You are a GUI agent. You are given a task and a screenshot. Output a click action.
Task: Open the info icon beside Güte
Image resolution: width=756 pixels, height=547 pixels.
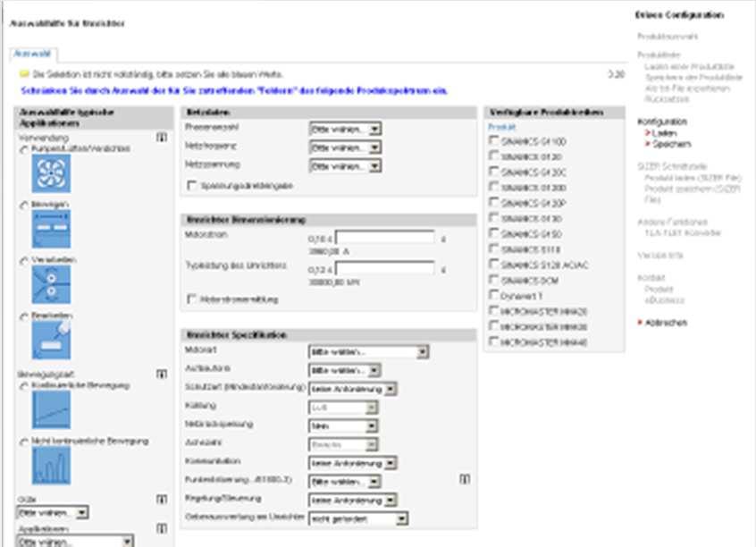pos(162,500)
